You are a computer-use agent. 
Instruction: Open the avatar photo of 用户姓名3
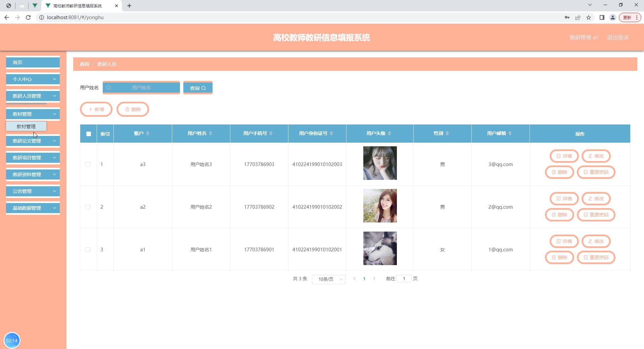[x=380, y=163]
